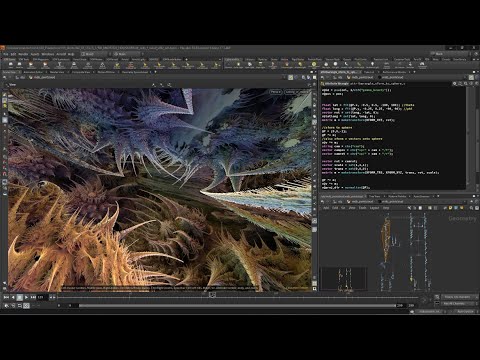The image size is (480, 360).
Task: Click the Sky Light shelf tool
Action: 326,65
